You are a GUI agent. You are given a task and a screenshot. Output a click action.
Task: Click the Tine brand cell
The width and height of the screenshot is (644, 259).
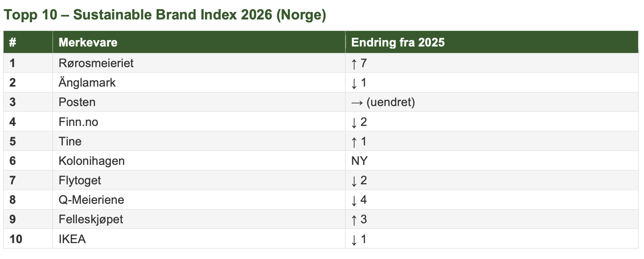70,141
